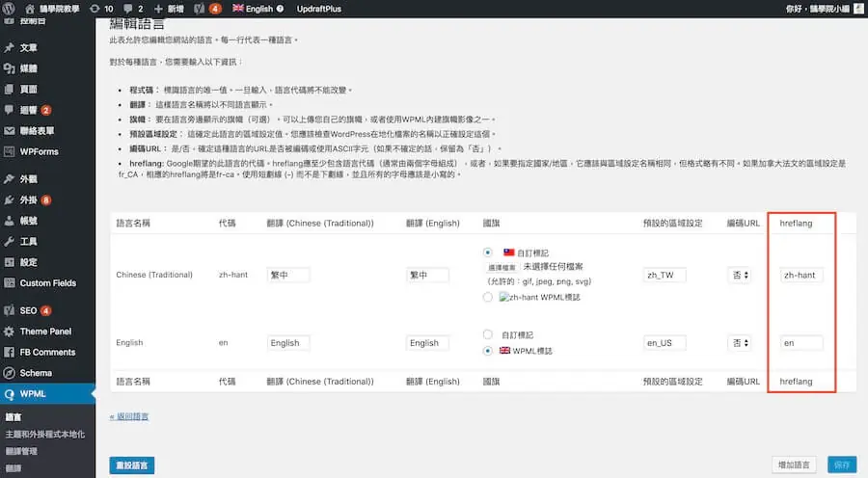Open 文章 posts pin icon in sidebar

point(9,47)
